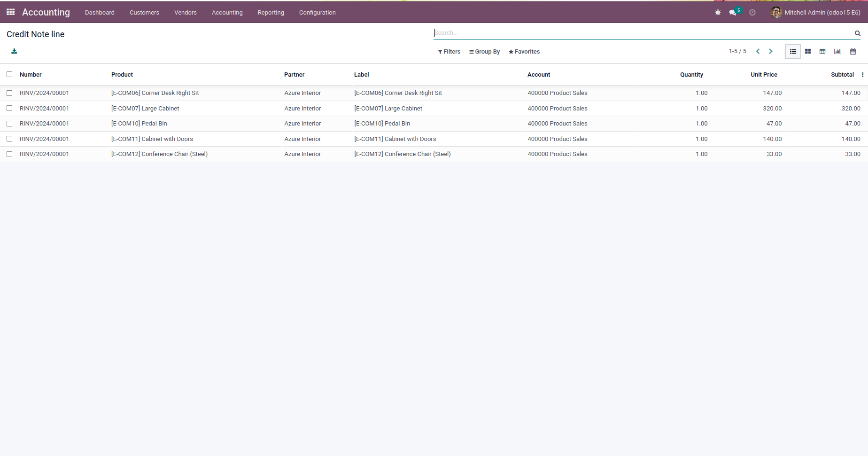The width and height of the screenshot is (868, 456).
Task: Select the Pedal Bin row checkbox
Action: pyautogui.click(x=9, y=124)
